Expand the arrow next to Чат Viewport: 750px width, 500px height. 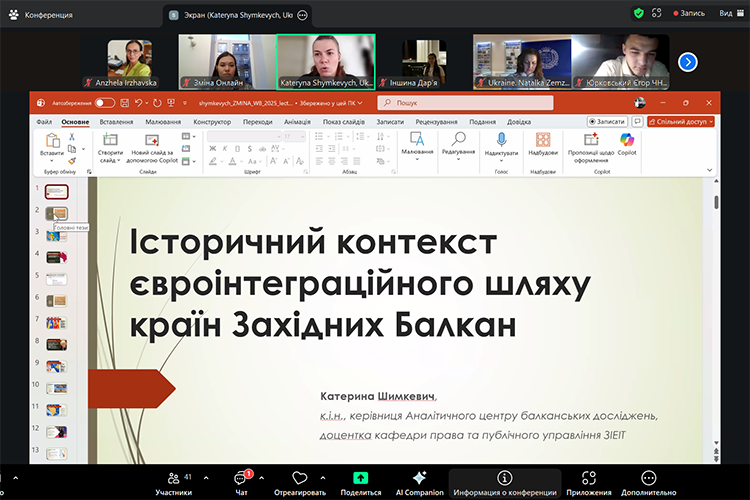[x=262, y=478]
